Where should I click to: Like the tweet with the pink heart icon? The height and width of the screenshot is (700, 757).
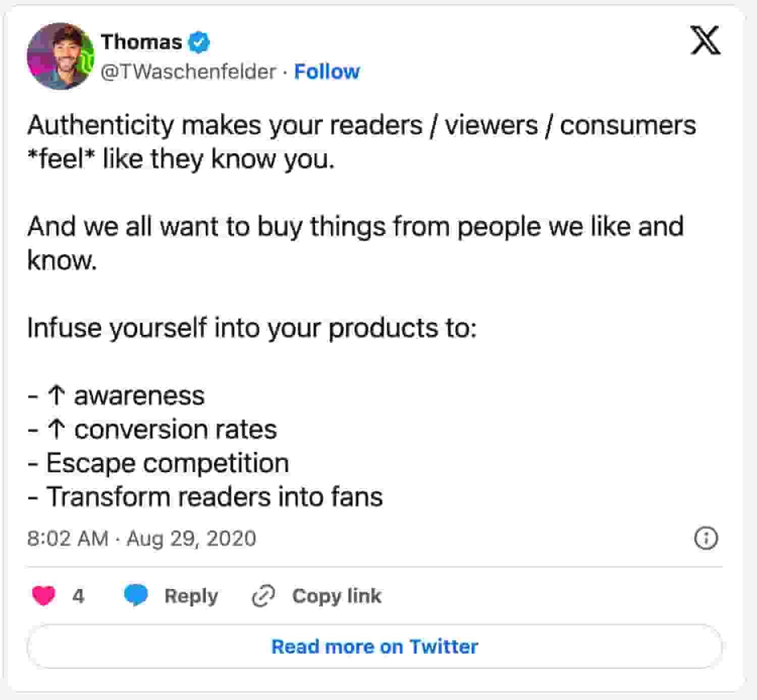point(44,596)
